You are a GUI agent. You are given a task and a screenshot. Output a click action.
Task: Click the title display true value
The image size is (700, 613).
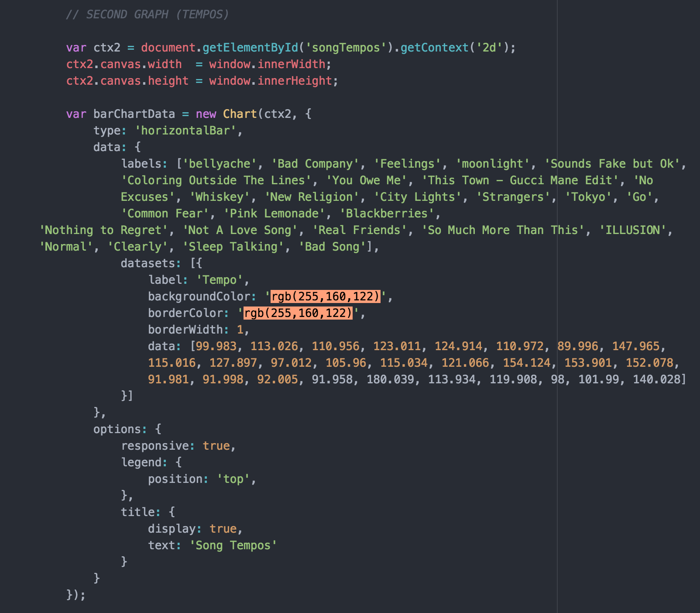[223, 529]
